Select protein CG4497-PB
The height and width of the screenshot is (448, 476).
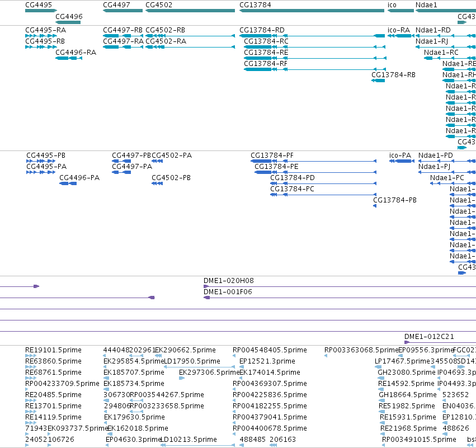[x=131, y=155]
